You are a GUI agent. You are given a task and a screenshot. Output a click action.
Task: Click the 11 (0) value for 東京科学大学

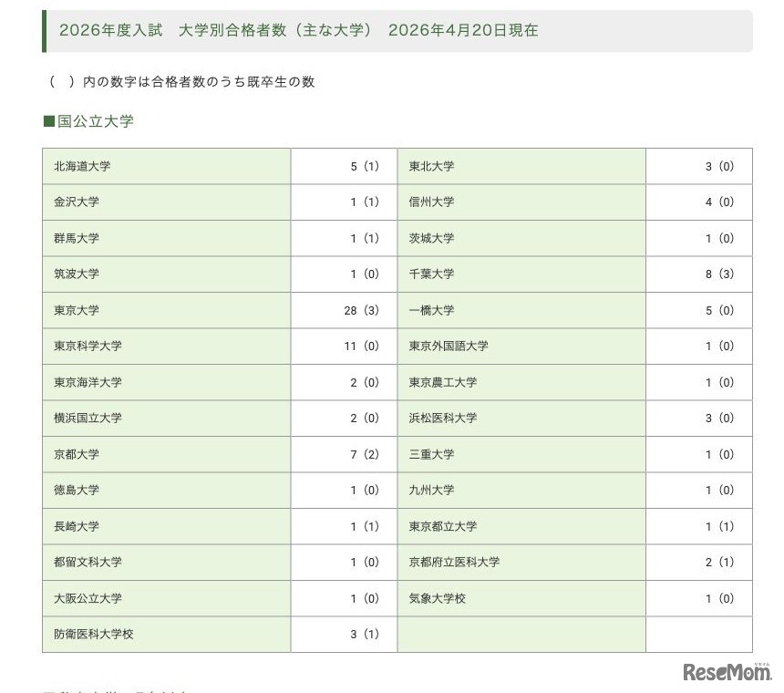pyautogui.click(x=362, y=346)
